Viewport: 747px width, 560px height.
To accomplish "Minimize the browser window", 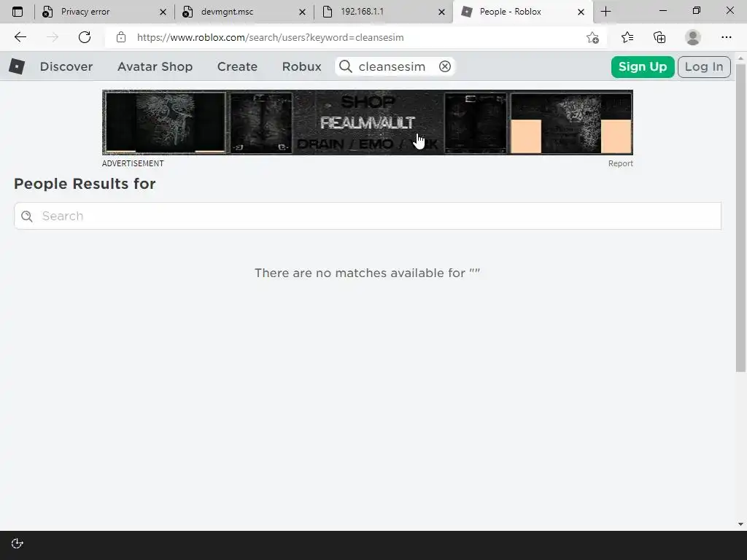I will point(662,10).
